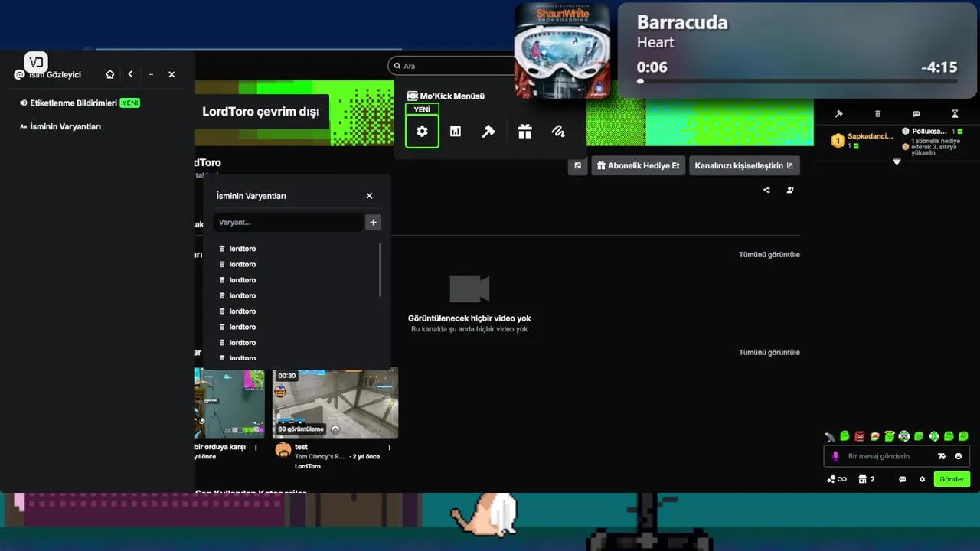Select the hourglass timeout icon in chat toolbar
The width and height of the screenshot is (980, 551).
[955, 113]
